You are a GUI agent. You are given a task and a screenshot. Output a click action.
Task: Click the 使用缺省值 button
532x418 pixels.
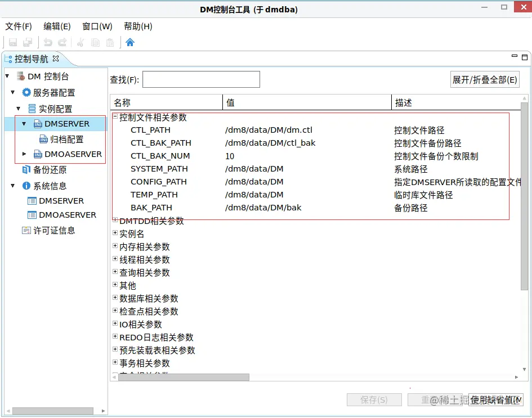pyautogui.click(x=495, y=400)
